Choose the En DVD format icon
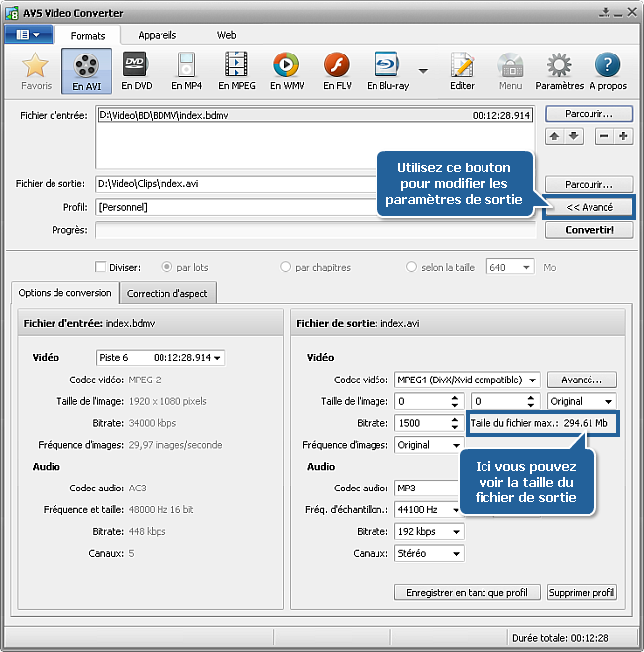This screenshot has width=644, height=652. [136, 70]
